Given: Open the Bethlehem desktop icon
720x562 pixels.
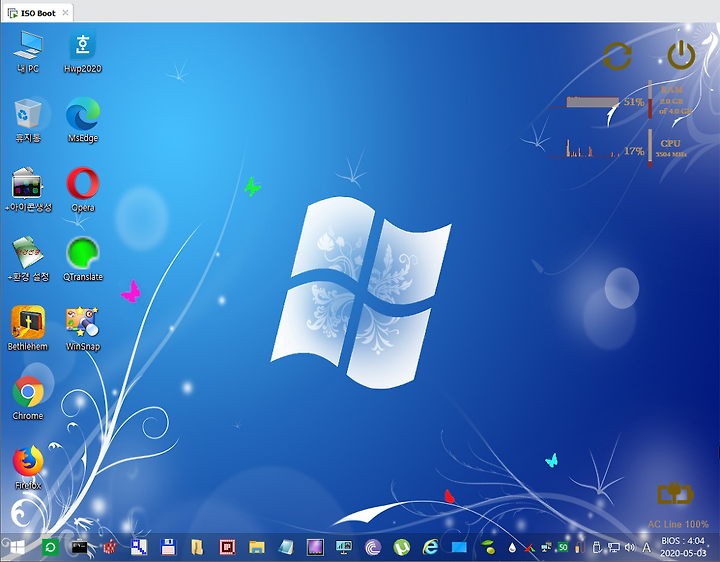Looking at the screenshot, I should pos(28,329).
